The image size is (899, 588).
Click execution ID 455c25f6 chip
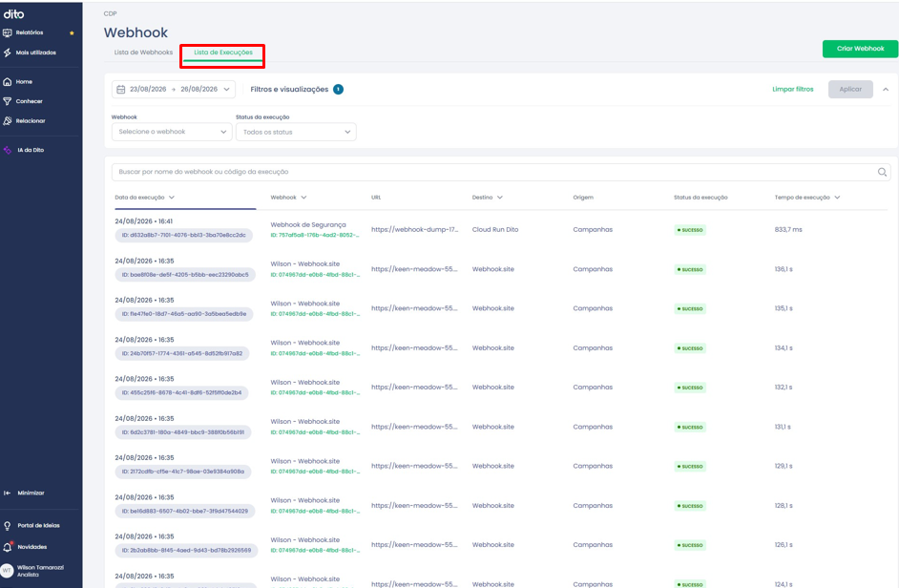181,393
